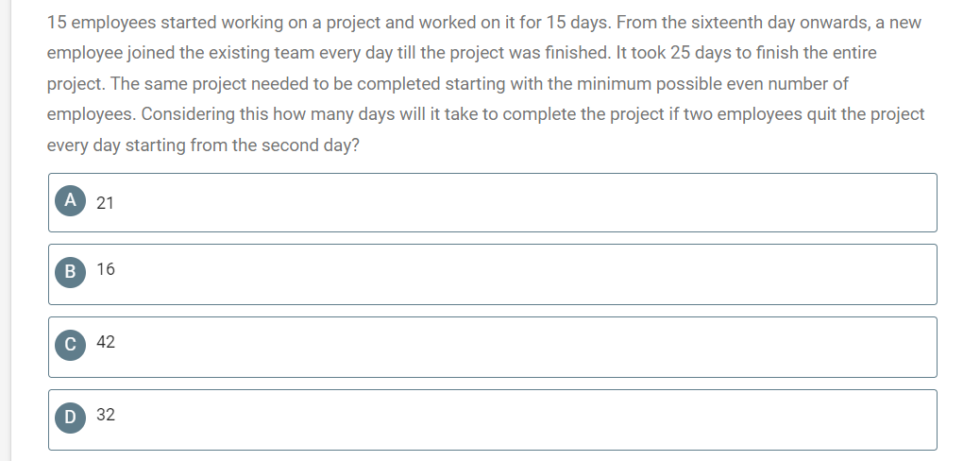
Task: Click the circular A badge icon
Action: tap(70, 200)
